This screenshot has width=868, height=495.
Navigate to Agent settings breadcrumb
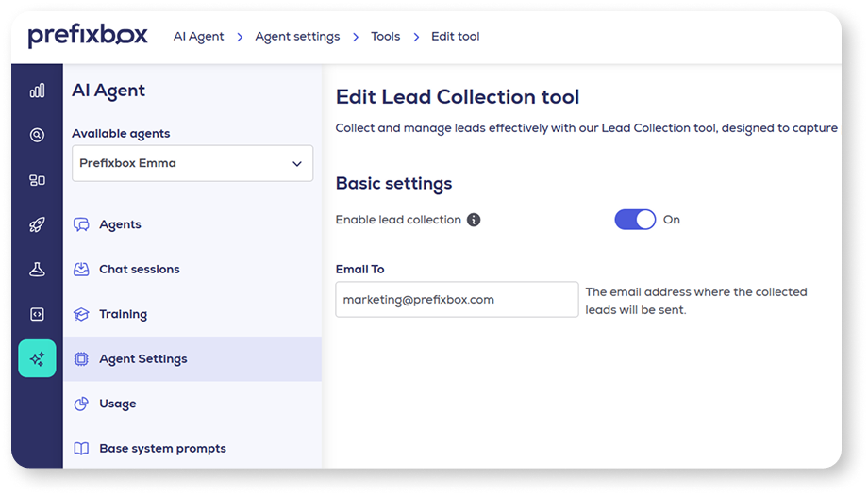(297, 37)
